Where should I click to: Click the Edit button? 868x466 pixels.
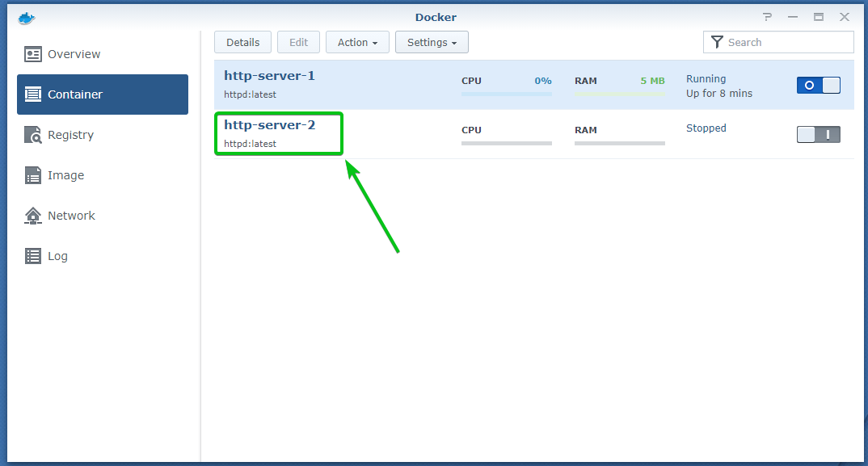(x=298, y=42)
